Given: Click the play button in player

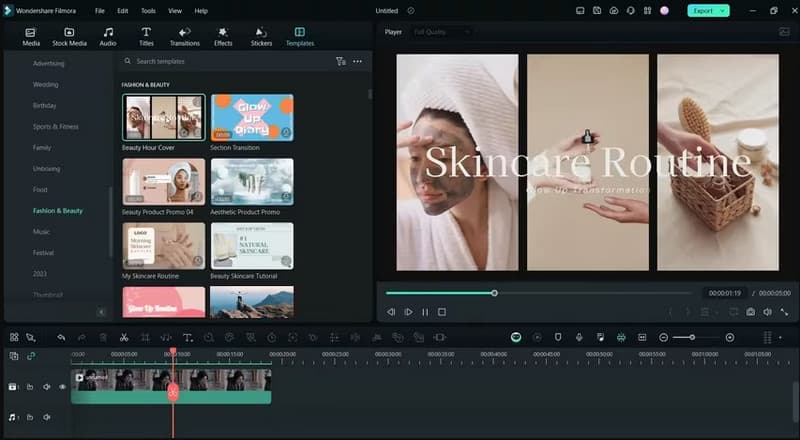Looking at the screenshot, I should point(408,312).
